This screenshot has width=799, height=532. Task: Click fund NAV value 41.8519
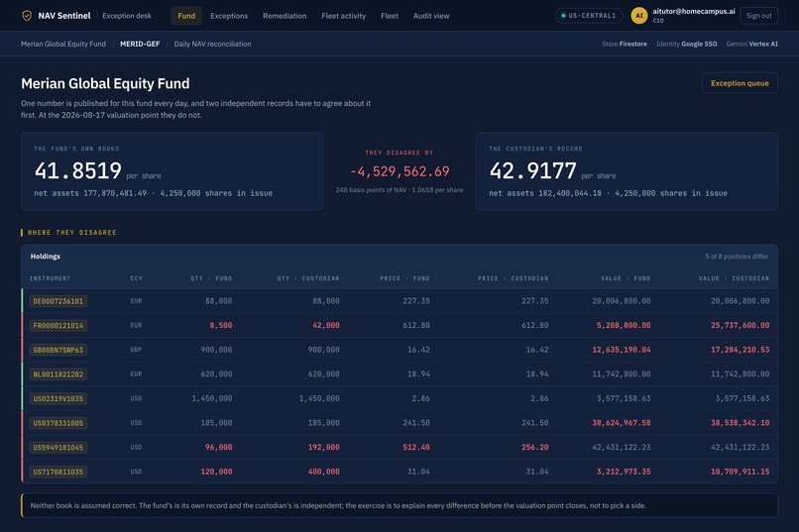(x=78, y=170)
